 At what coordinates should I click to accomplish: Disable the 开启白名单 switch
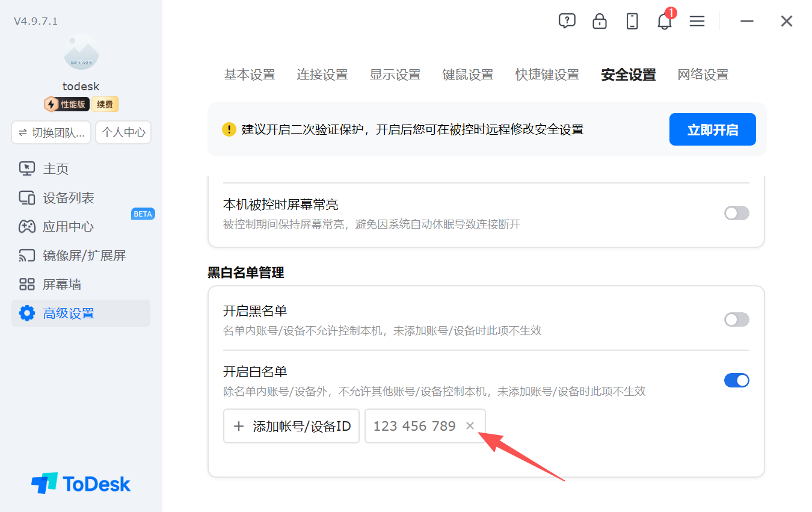coord(737,380)
